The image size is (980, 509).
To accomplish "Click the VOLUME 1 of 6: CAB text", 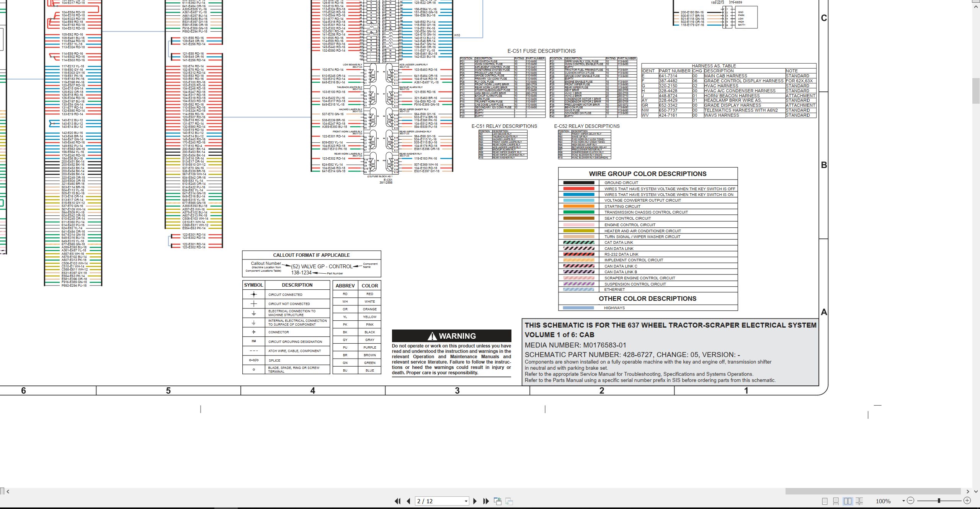I will tap(559, 335).
